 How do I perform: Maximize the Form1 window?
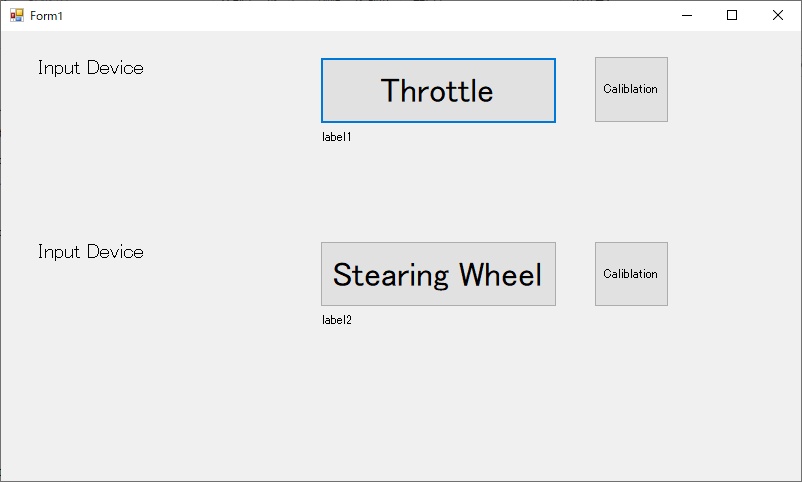(732, 15)
